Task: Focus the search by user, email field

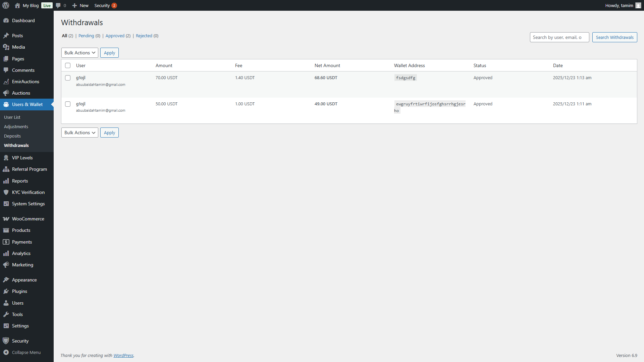Action: (559, 37)
